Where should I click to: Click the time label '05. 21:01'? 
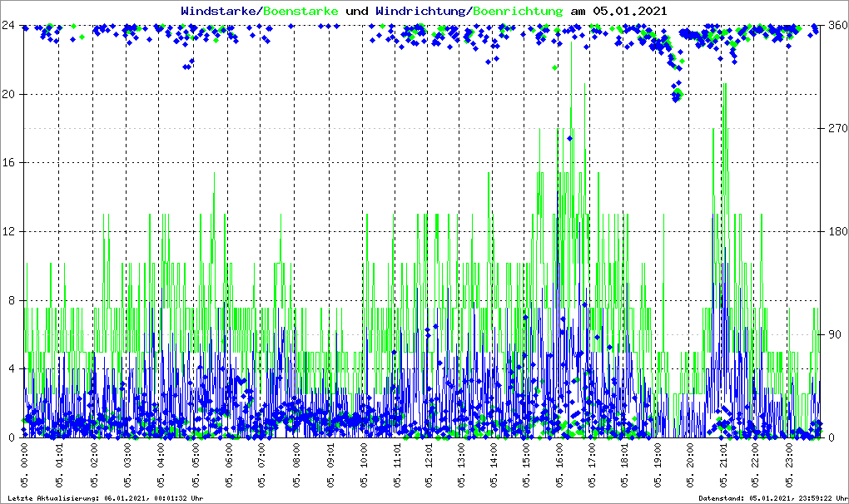722,466
